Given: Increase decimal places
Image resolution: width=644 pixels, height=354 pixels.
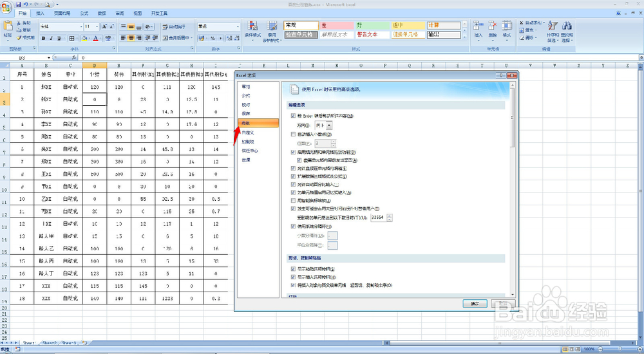Looking at the screenshot, I should coord(230,38).
